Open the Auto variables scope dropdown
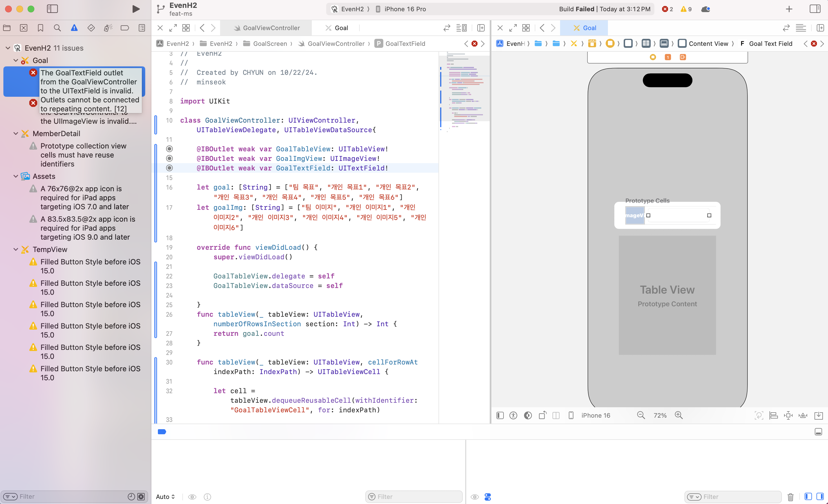 click(x=165, y=497)
